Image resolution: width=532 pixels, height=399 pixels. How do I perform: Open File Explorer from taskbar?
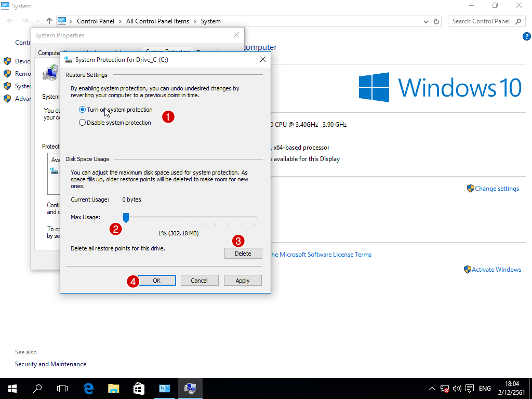coord(113,389)
